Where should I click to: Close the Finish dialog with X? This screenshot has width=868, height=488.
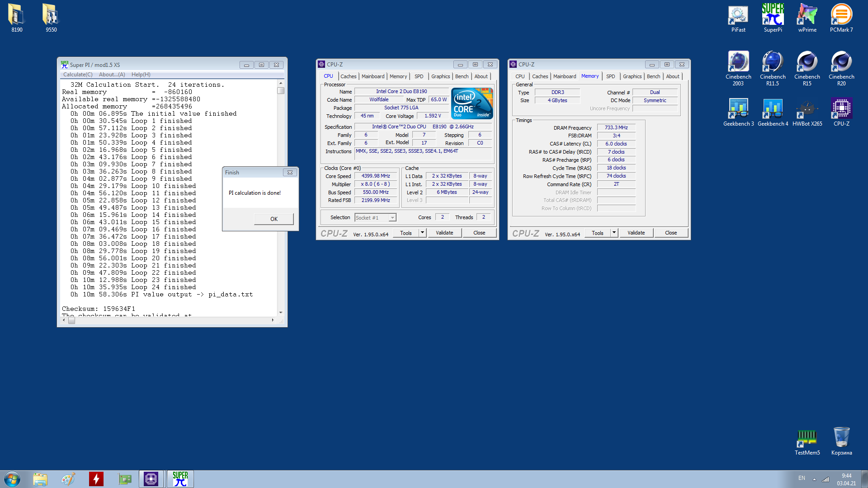[x=290, y=172]
